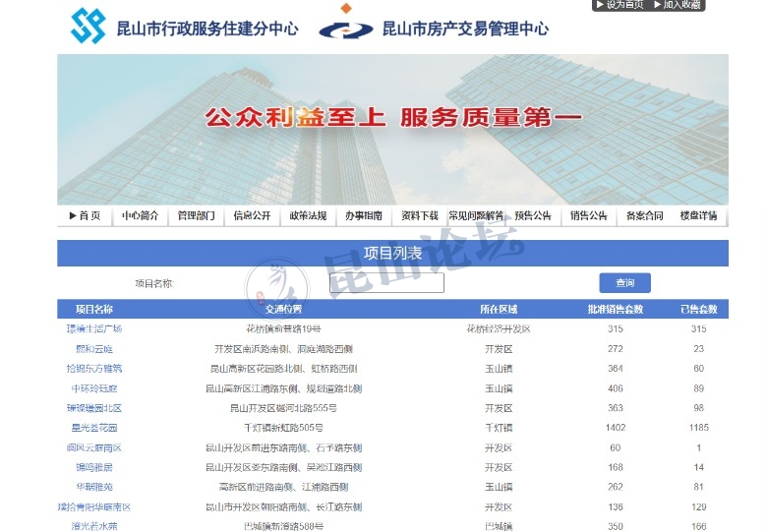
Task: Open 办事指南 navigation item
Action: [364, 216]
